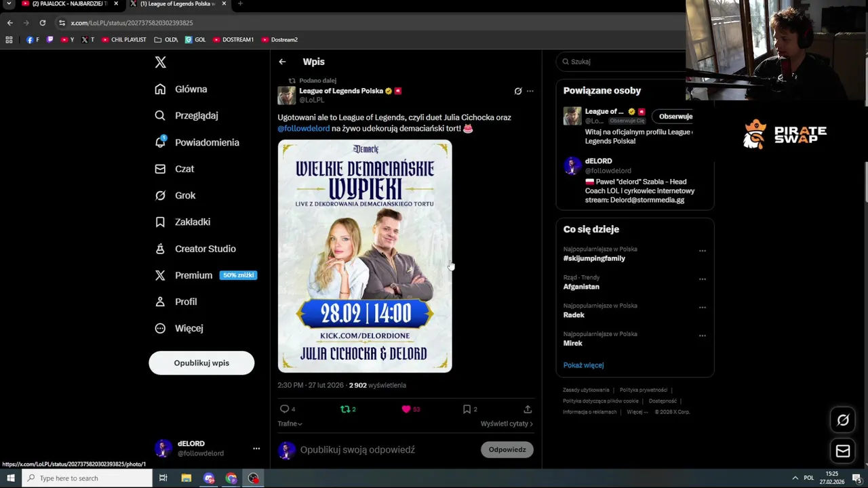This screenshot has height=488, width=868.
Task: Open Przeglądaj search page
Action: (186, 115)
